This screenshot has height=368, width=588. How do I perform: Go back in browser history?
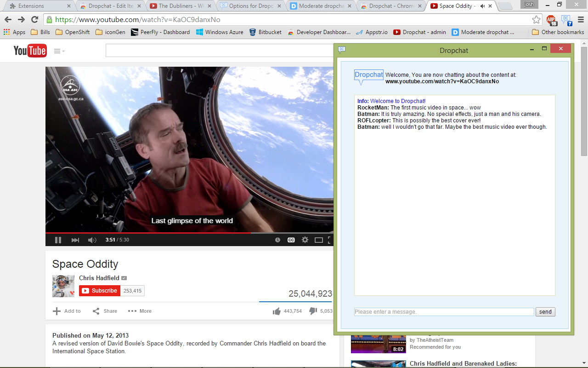tap(8, 20)
